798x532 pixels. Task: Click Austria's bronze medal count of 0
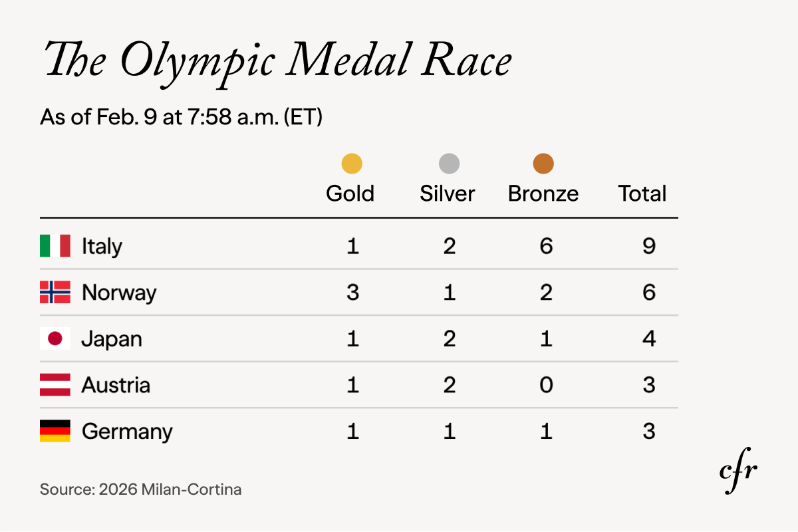546,385
